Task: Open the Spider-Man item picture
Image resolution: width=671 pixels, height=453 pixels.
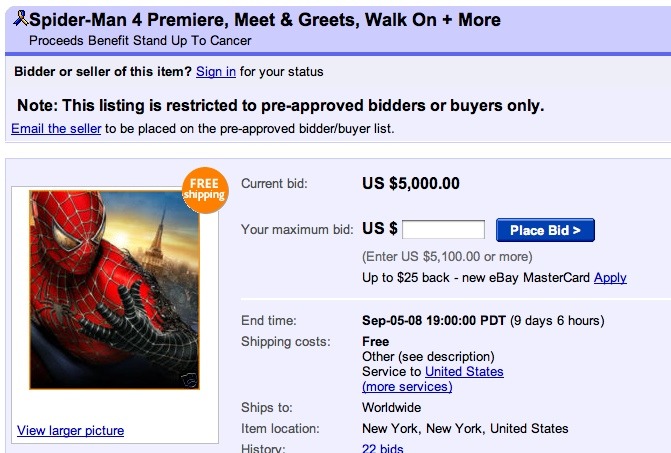Action: (115, 290)
